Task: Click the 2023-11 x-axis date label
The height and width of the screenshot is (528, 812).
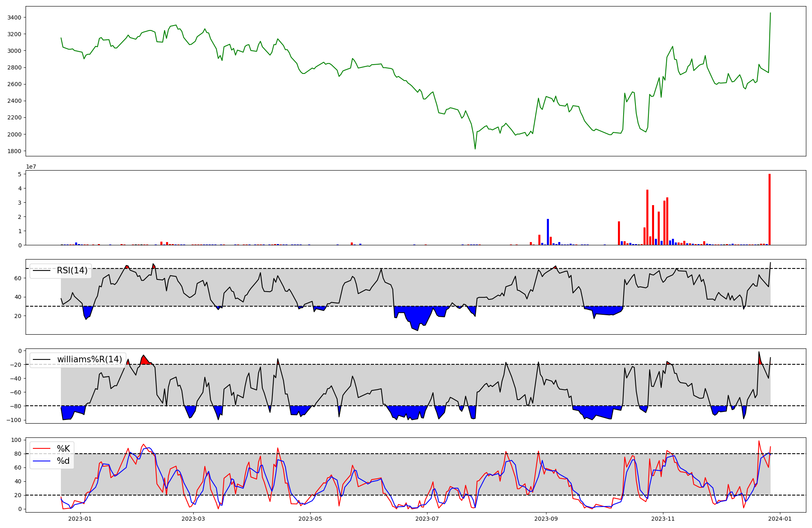Action: click(x=663, y=519)
